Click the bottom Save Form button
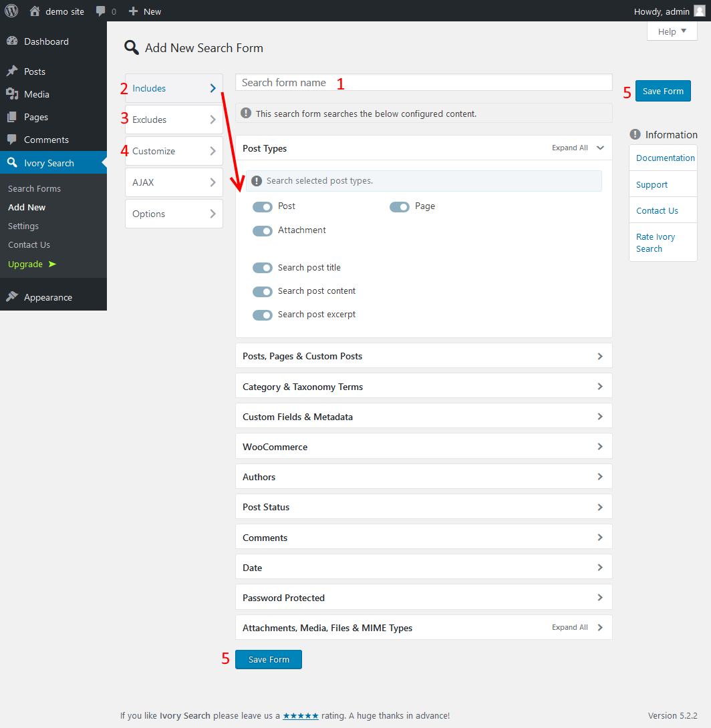Image resolution: width=711 pixels, height=728 pixels. click(269, 659)
